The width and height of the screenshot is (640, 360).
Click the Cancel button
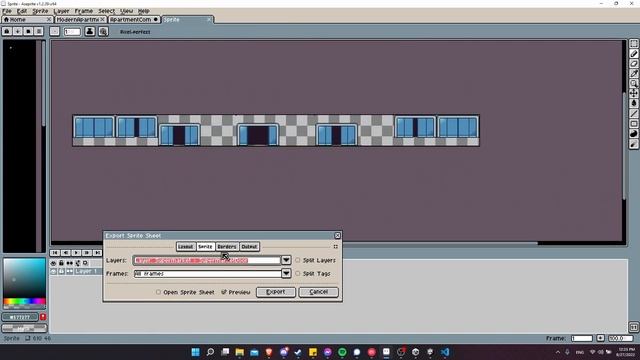coord(318,292)
